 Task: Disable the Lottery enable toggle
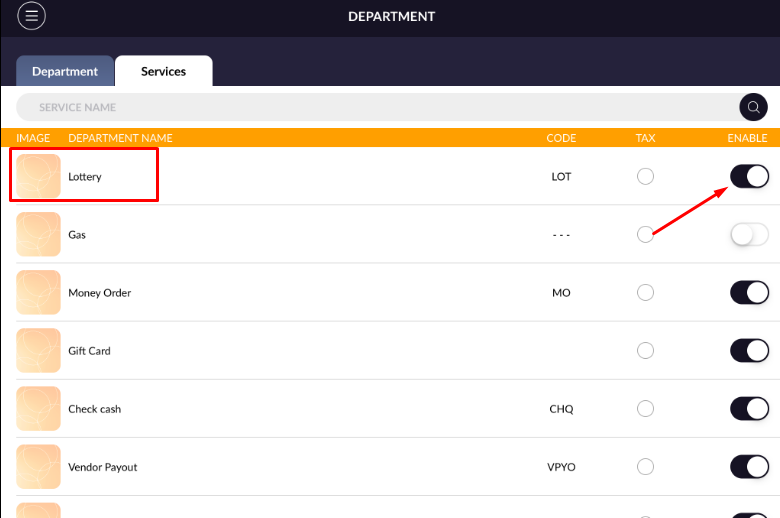coord(749,176)
